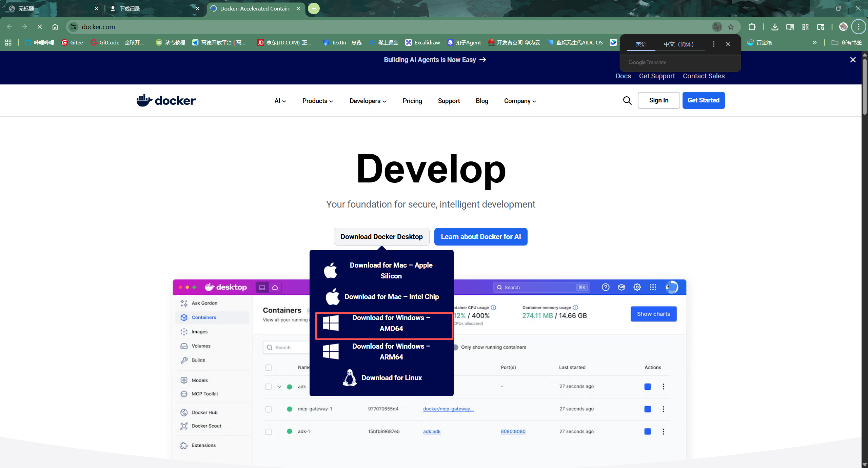The width and height of the screenshot is (868, 468).
Task: Switch translation to 中文（简体）tab
Action: coord(678,44)
